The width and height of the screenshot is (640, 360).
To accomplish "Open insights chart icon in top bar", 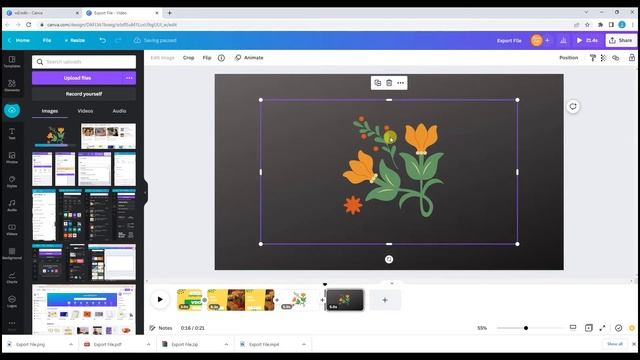I will pos(563,40).
